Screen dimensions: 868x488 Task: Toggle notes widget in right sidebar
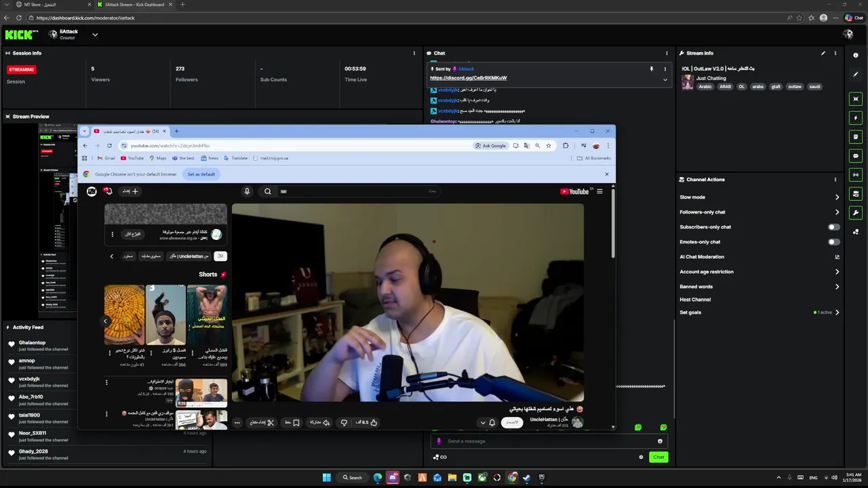click(856, 137)
